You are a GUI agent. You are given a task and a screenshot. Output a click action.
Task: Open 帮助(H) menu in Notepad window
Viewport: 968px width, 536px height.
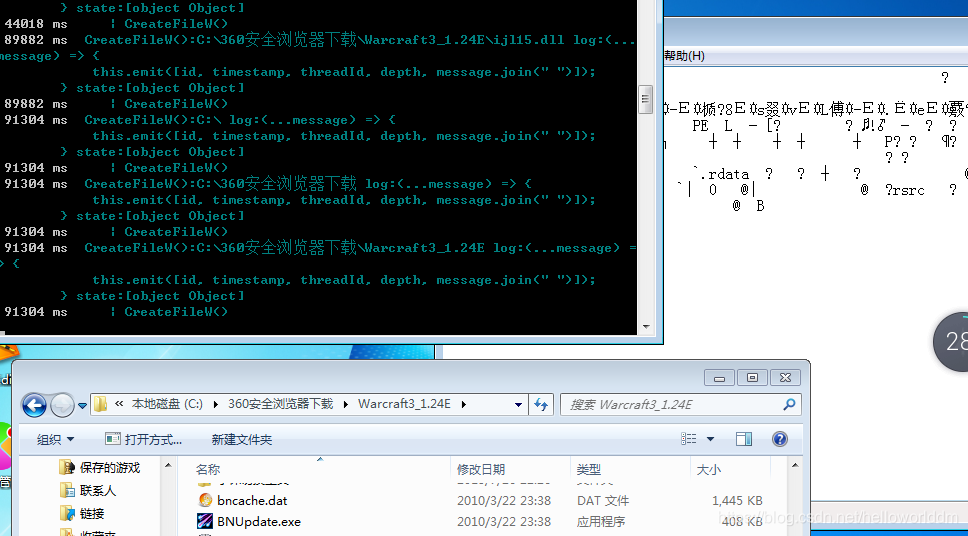click(x=683, y=56)
